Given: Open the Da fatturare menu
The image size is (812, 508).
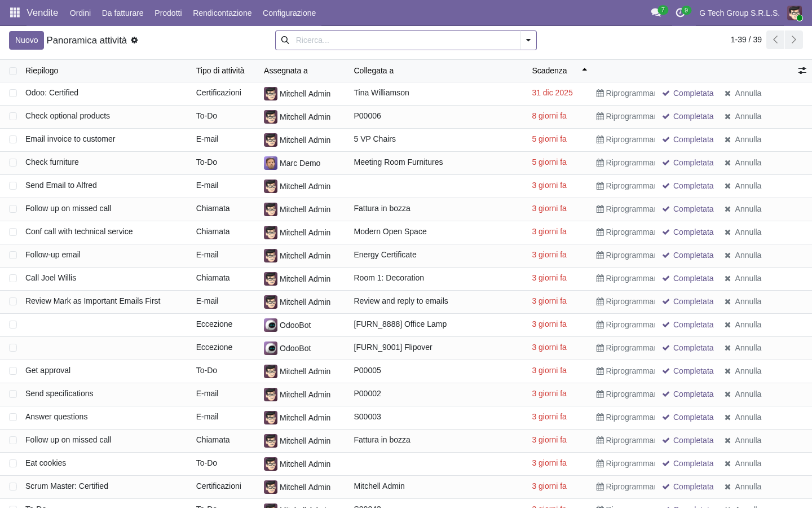Looking at the screenshot, I should [122, 13].
